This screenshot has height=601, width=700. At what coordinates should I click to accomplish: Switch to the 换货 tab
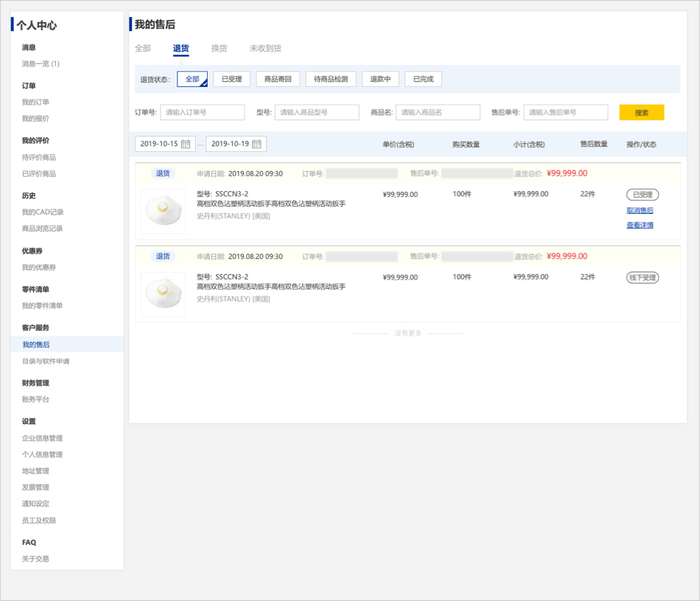click(219, 49)
